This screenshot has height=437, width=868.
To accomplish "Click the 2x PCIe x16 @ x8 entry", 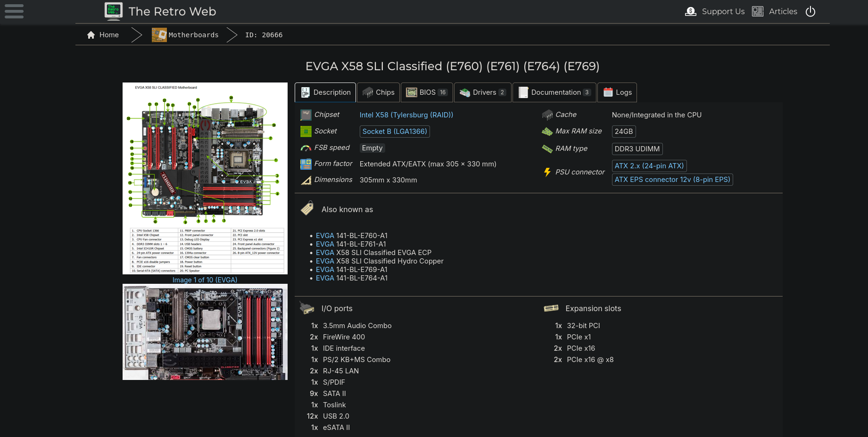I will pos(584,360).
